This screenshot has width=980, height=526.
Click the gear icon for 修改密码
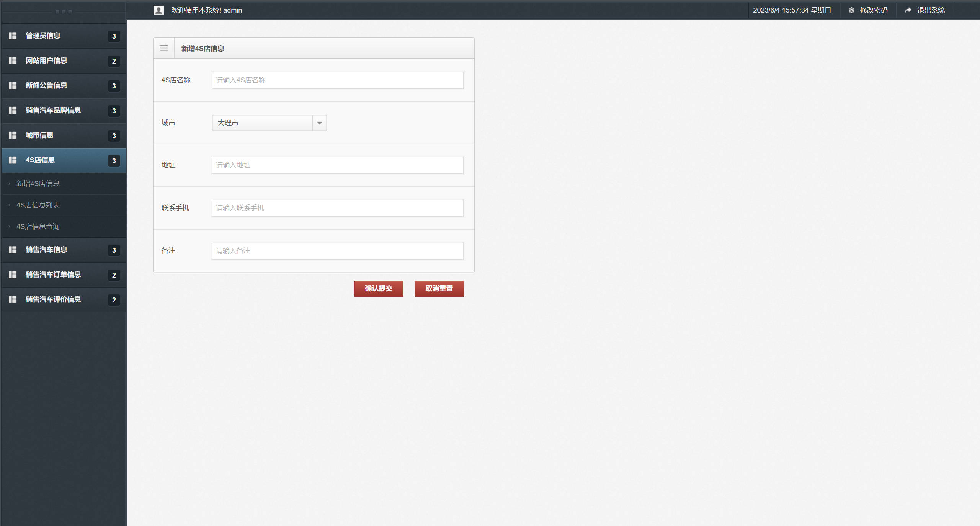[x=851, y=10]
